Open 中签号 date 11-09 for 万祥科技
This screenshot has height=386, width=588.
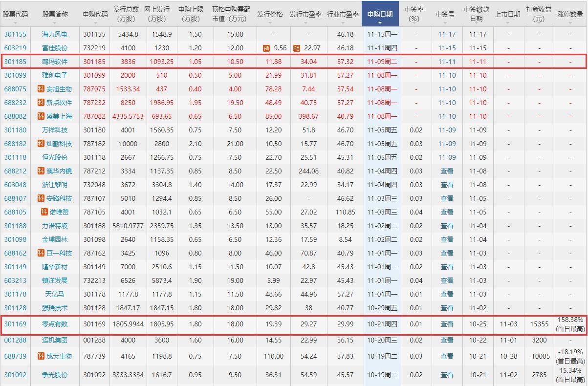447,130
